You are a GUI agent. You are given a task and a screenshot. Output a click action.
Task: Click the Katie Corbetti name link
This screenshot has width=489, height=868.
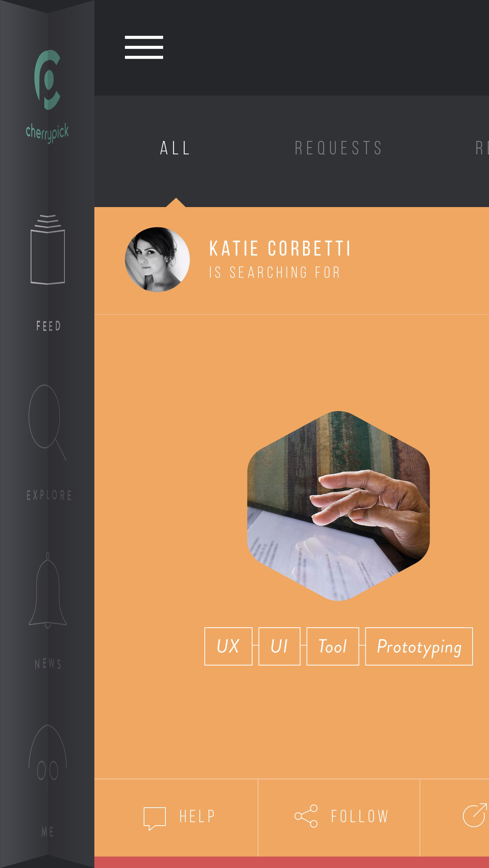280,249
